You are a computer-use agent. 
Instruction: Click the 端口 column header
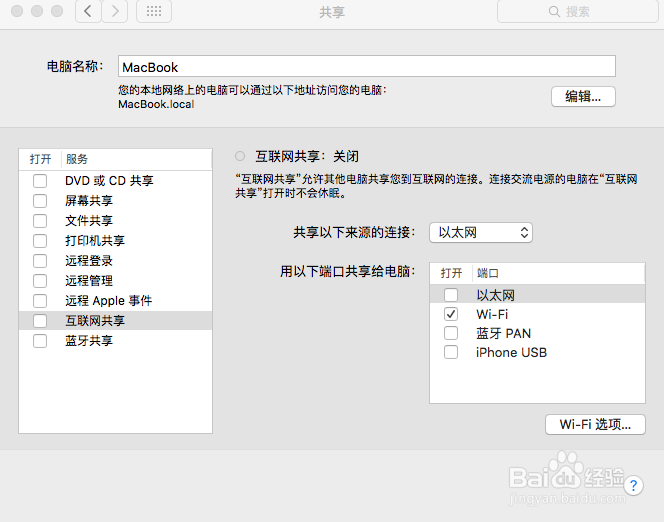pos(559,273)
